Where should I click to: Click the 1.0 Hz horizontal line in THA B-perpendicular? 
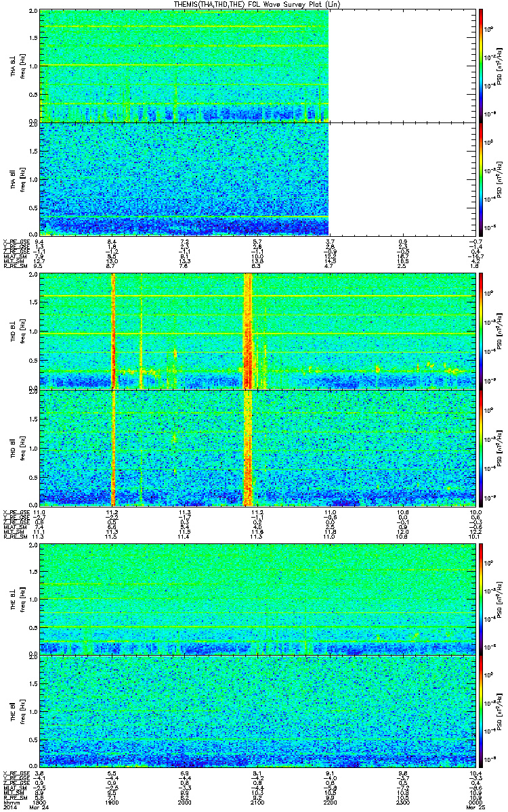(184, 65)
